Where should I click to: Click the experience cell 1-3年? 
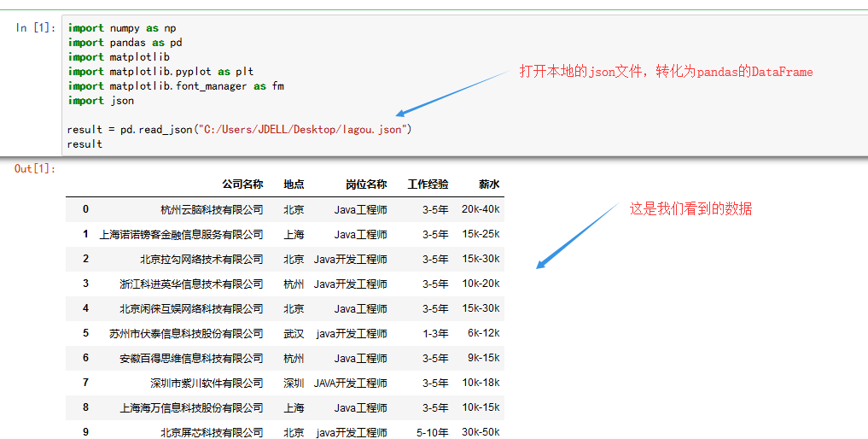coord(435,334)
